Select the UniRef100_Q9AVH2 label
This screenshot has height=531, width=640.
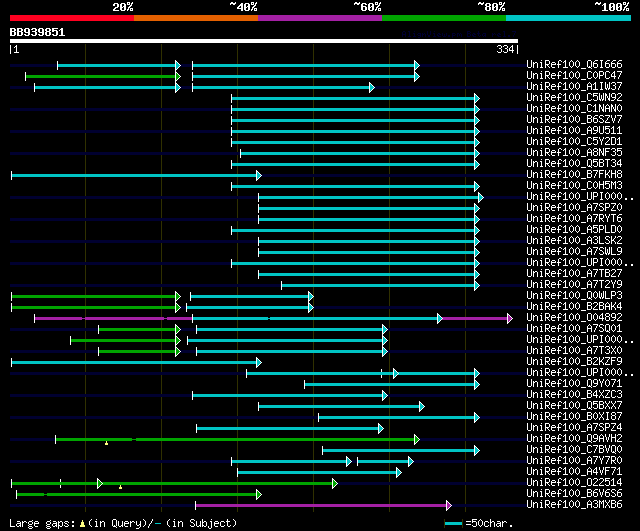pos(574,439)
